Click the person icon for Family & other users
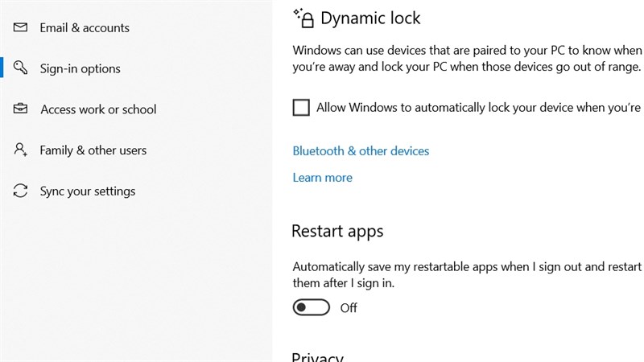644x362 pixels. [20, 150]
